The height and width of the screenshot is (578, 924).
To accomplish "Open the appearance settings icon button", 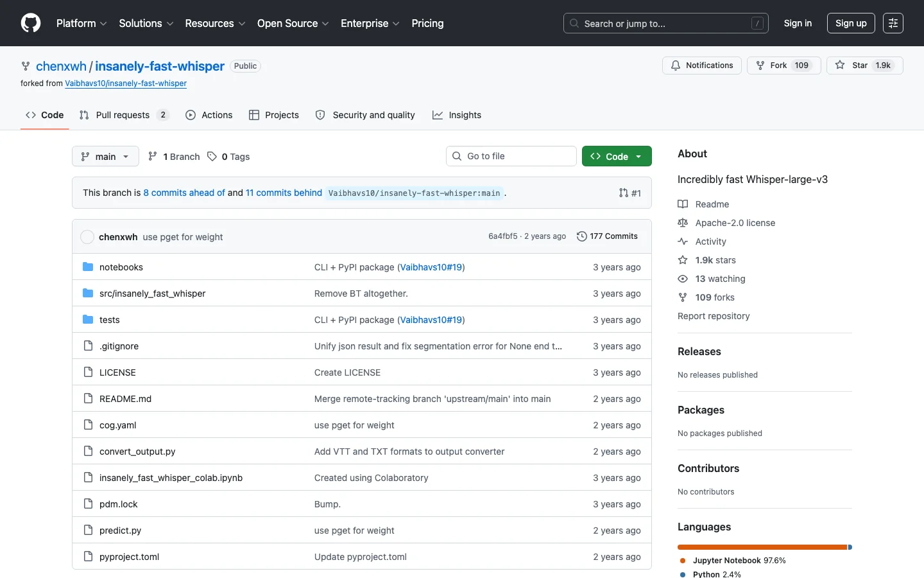I will pyautogui.click(x=893, y=23).
